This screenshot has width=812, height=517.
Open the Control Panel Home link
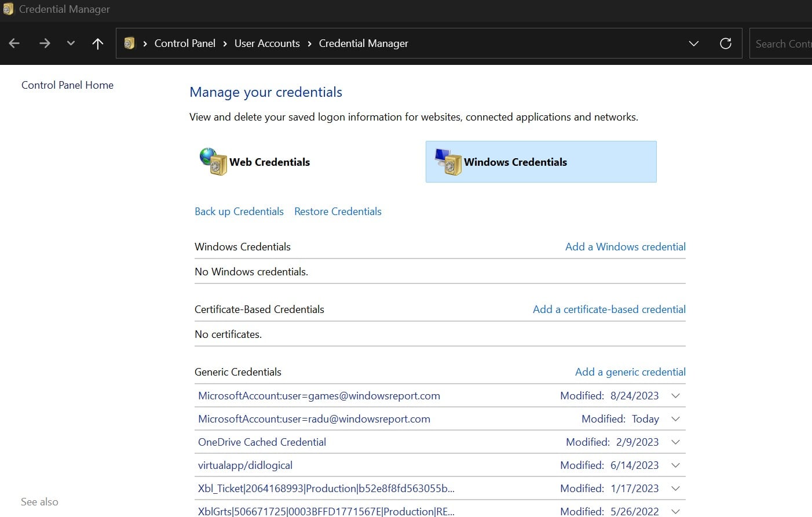click(67, 85)
